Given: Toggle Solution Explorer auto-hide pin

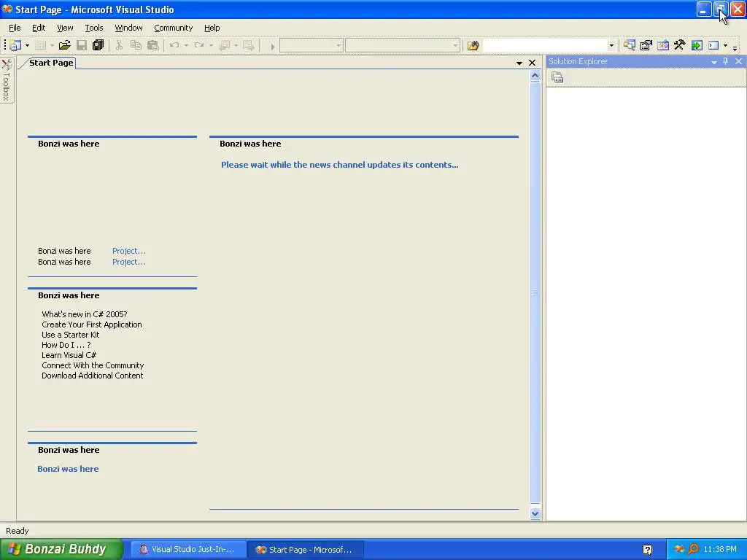Looking at the screenshot, I should point(726,61).
